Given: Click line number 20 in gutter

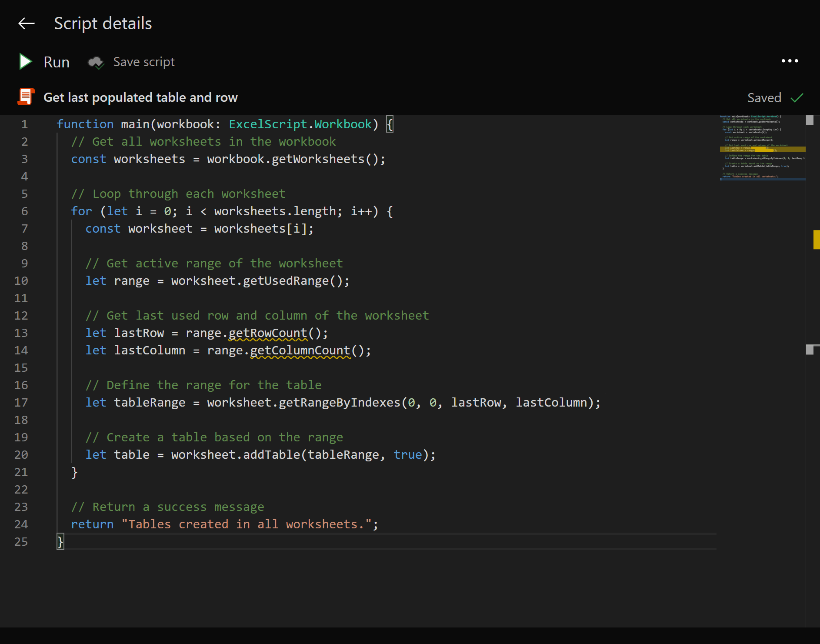Looking at the screenshot, I should (21, 455).
